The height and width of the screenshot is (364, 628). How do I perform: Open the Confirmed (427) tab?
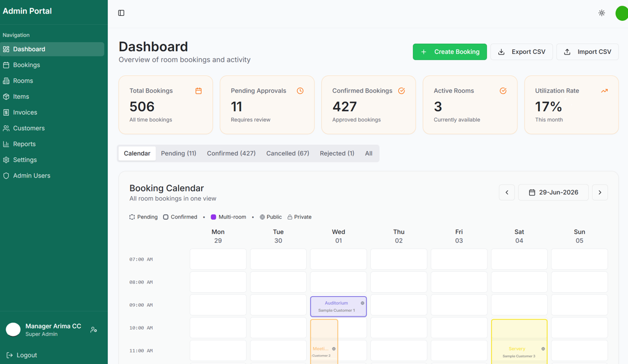pyautogui.click(x=231, y=153)
